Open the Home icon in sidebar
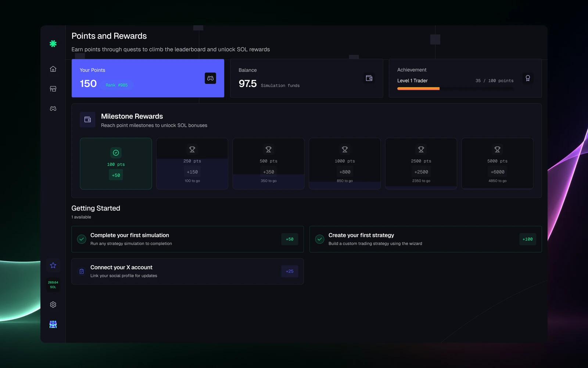 [53, 69]
